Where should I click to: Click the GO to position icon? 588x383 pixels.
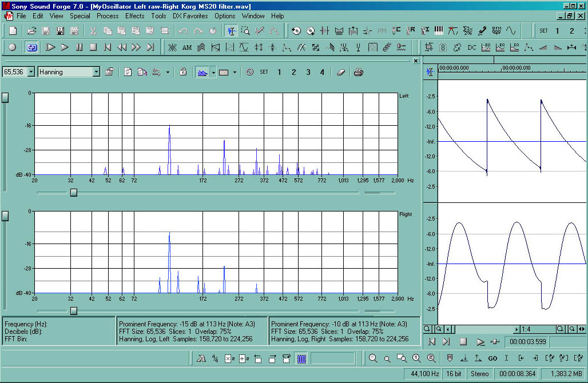point(492,358)
